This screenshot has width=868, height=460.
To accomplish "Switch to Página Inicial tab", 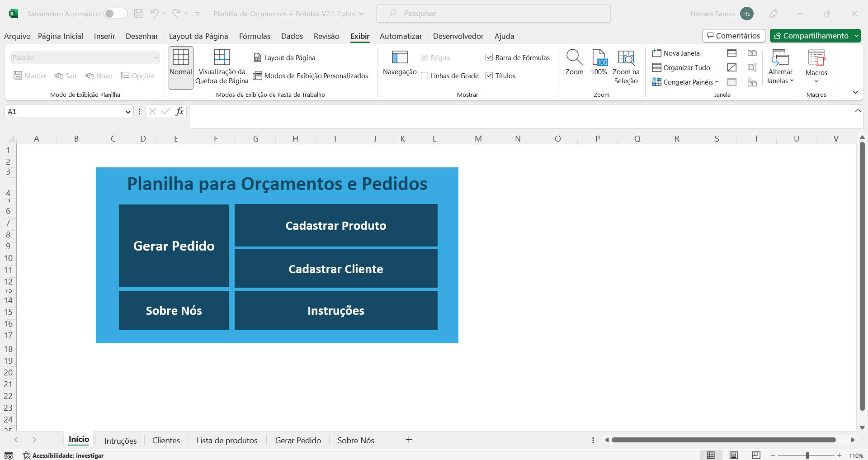I will [61, 36].
